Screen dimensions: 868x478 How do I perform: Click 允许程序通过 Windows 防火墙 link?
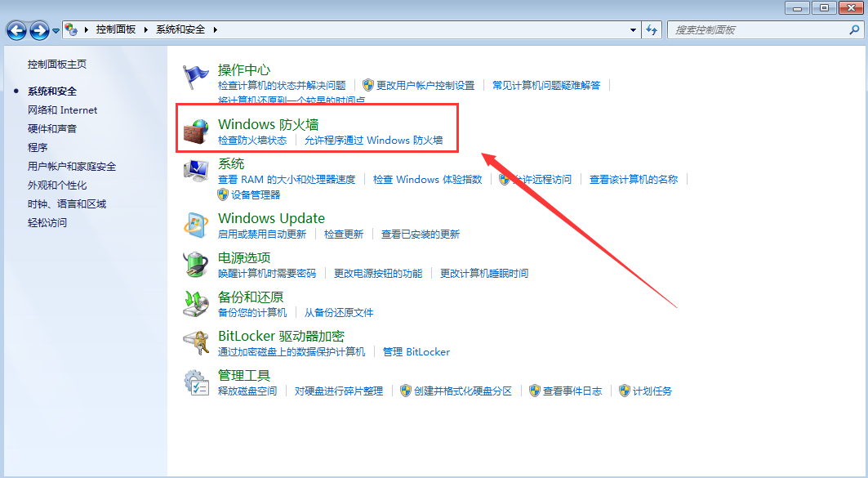point(374,141)
